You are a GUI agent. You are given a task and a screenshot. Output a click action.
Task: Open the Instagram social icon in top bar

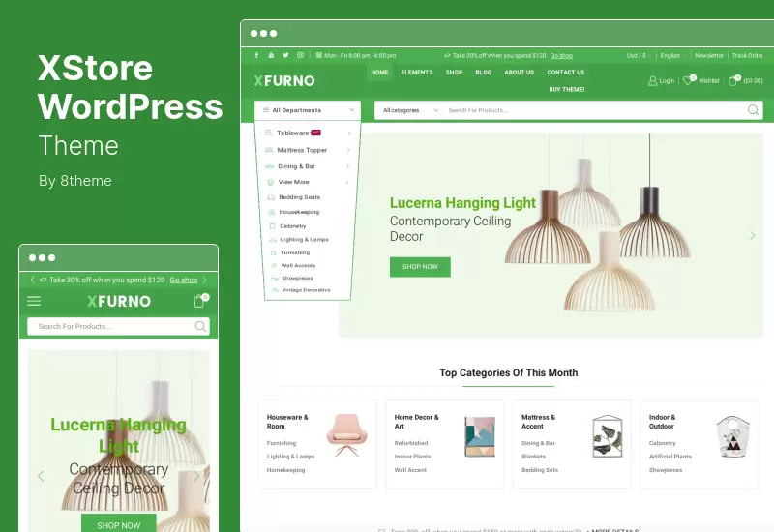[300, 55]
